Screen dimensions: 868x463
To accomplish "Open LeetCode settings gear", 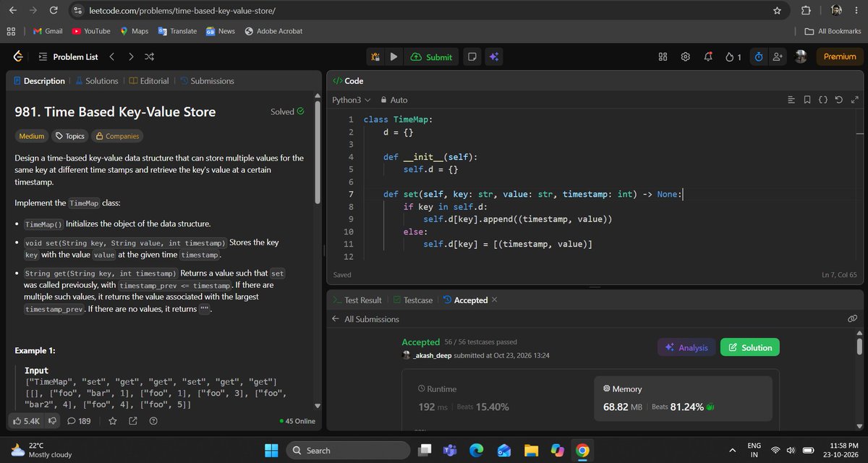I will [x=686, y=56].
